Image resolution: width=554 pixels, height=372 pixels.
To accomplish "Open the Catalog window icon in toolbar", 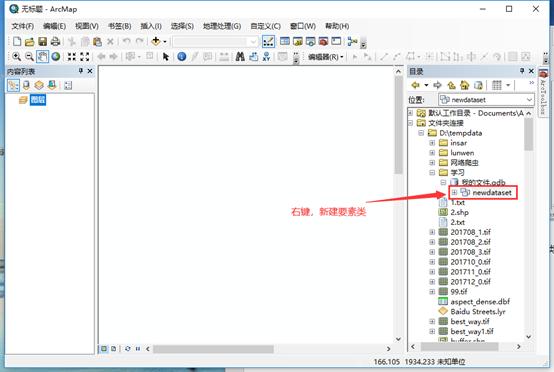I will [x=298, y=41].
